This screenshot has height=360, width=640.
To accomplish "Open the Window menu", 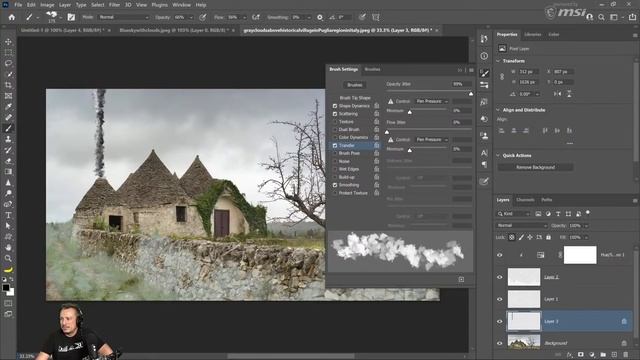I will (x=181, y=5).
